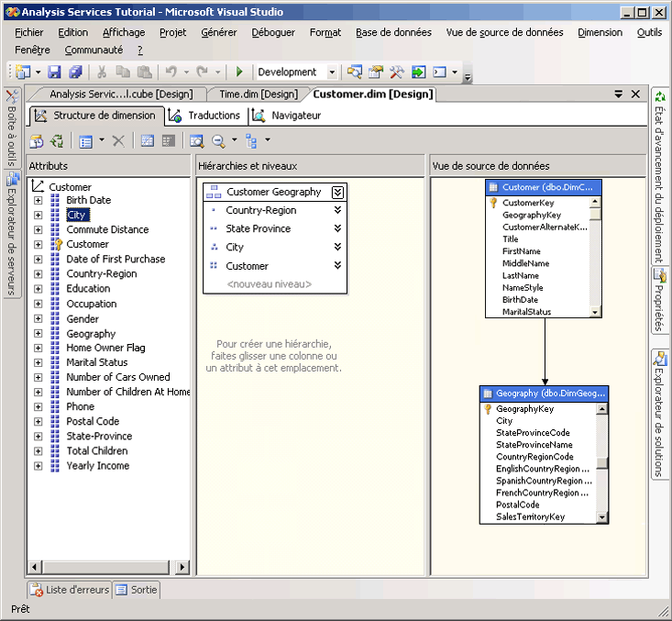Viewport: 672px width, 621px height.
Task: Click Customer table scroll down arrow
Action: click(x=595, y=312)
